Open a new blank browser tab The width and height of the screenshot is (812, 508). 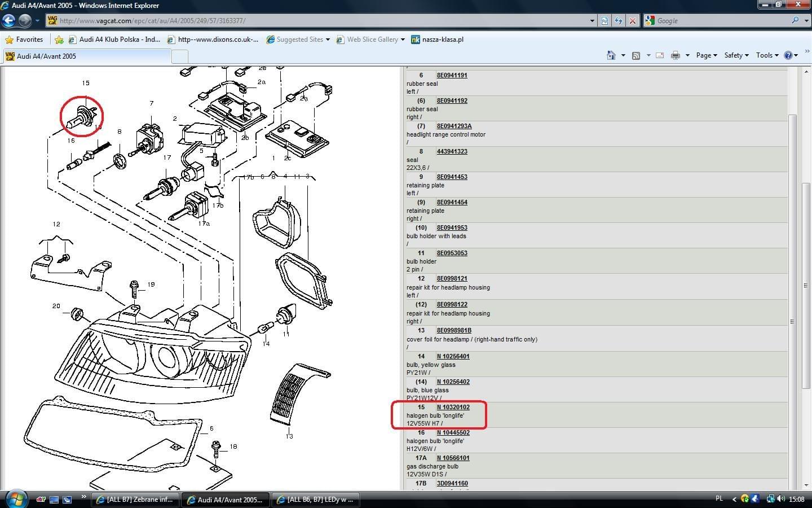[x=179, y=56]
